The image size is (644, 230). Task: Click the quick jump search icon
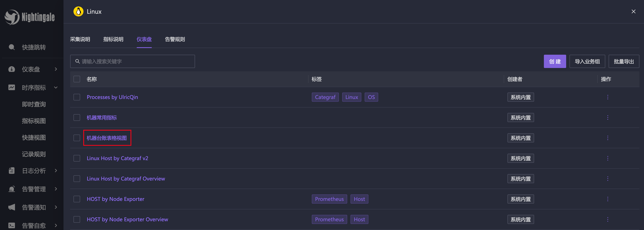[11, 47]
